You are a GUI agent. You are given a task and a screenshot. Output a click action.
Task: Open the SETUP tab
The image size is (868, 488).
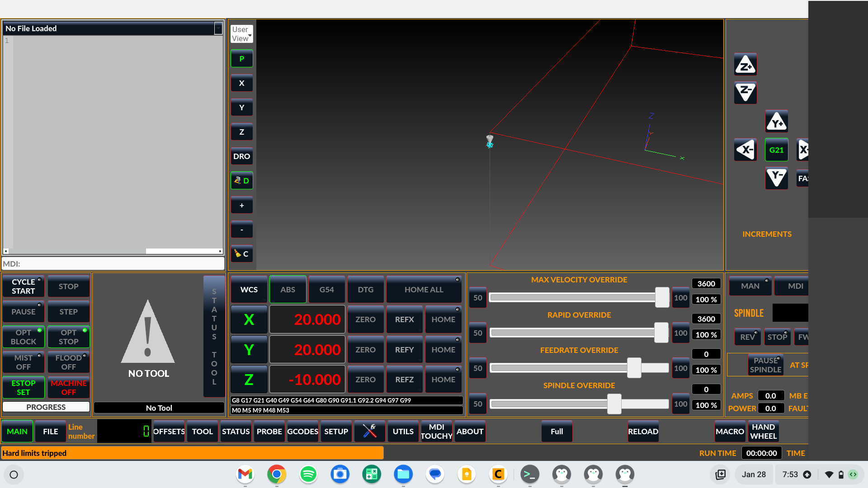click(x=336, y=432)
